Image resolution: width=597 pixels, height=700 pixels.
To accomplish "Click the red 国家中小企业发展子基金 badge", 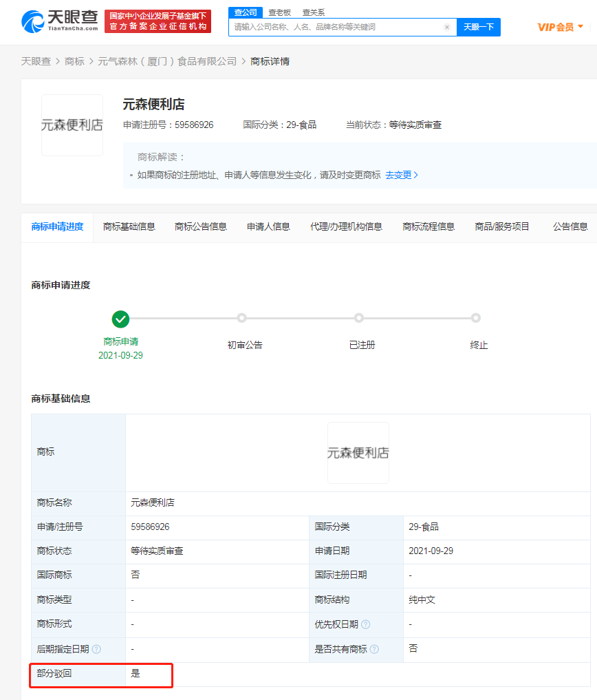I will point(158,21).
